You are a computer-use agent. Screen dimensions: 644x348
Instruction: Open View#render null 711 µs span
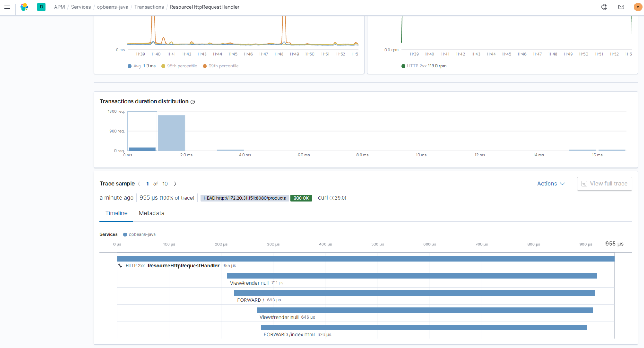coord(412,276)
